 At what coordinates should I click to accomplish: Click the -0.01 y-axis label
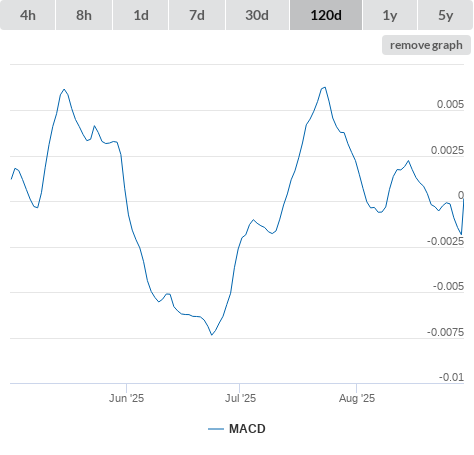451,377
